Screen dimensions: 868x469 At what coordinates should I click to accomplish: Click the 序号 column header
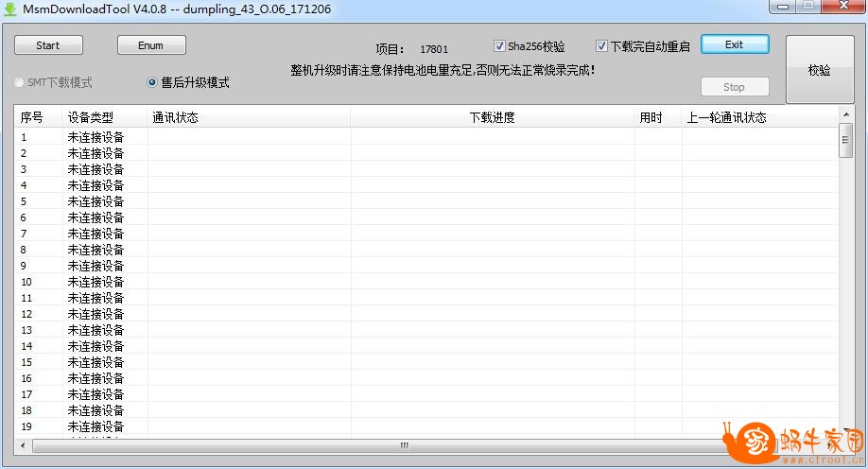(38, 117)
